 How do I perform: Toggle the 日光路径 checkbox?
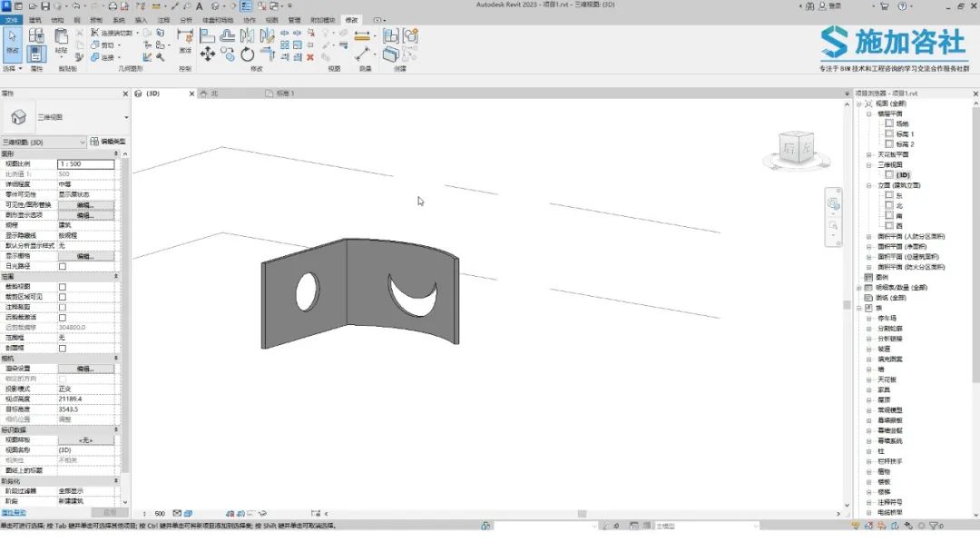point(63,266)
